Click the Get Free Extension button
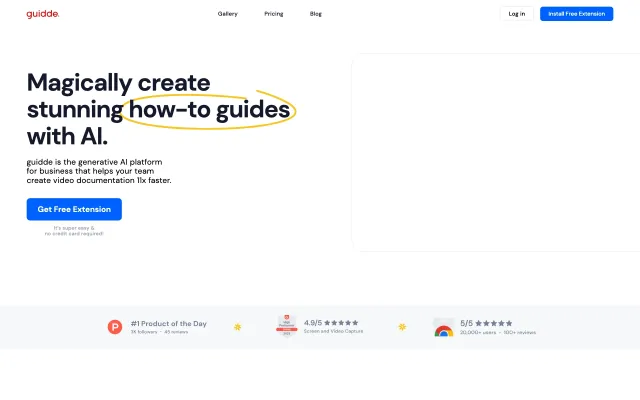The height and width of the screenshot is (400, 640). 74,209
